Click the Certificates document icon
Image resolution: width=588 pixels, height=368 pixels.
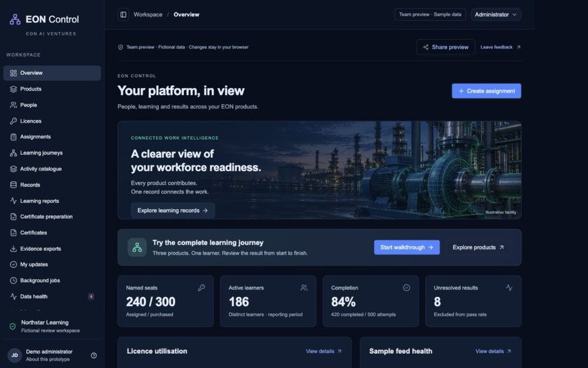(13, 233)
